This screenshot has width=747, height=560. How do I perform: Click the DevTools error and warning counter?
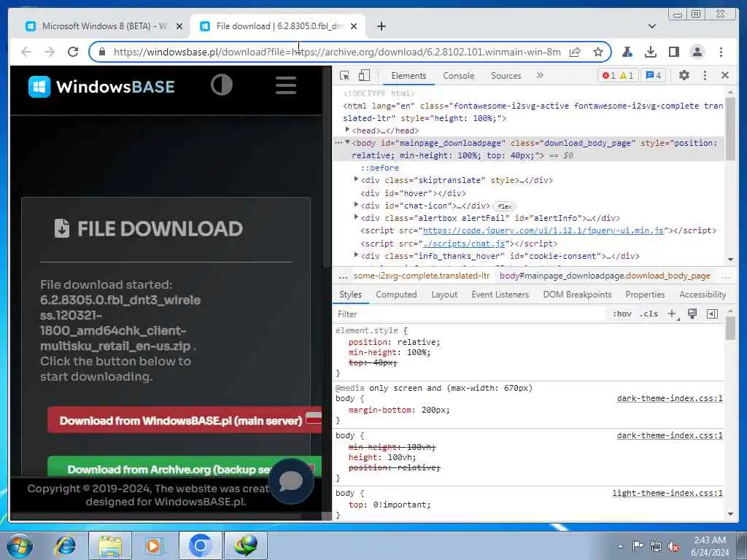coord(617,75)
